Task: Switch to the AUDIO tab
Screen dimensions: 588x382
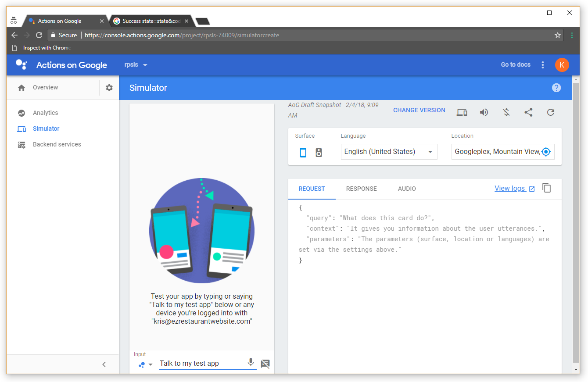Action: (x=407, y=189)
